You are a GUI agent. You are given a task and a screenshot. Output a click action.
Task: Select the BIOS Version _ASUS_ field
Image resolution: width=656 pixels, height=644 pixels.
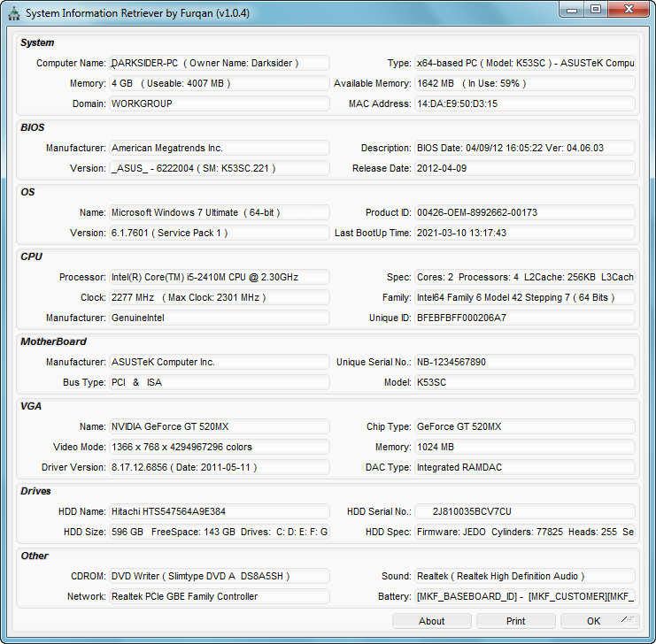pyautogui.click(x=220, y=168)
